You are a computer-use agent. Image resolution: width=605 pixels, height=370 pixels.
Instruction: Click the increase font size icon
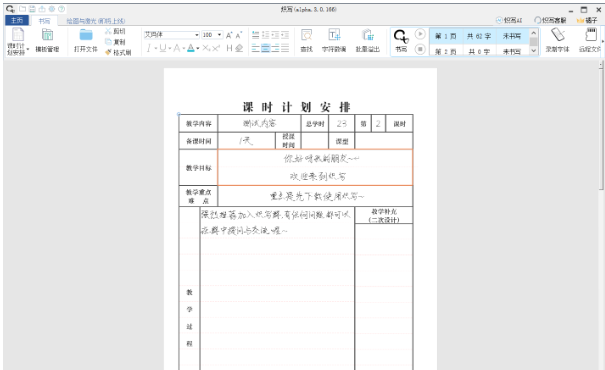(x=229, y=35)
